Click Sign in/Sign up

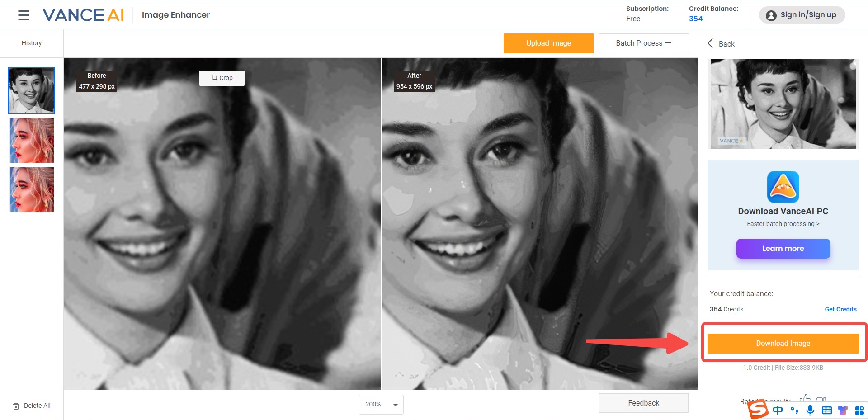[802, 15]
